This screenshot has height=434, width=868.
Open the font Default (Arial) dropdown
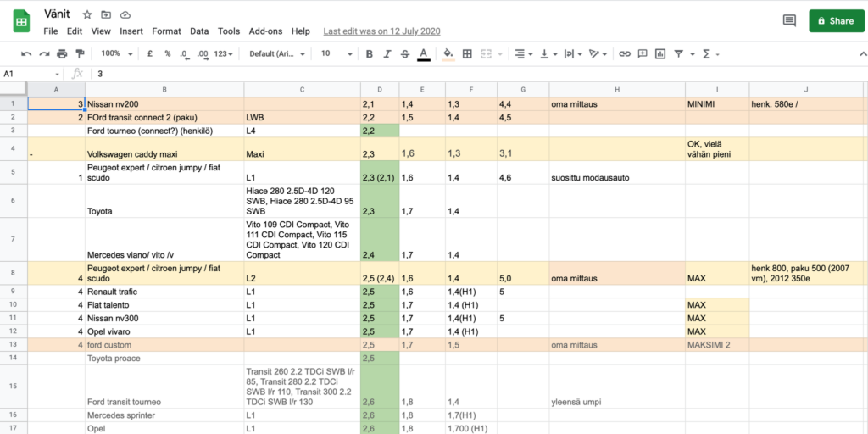point(277,53)
